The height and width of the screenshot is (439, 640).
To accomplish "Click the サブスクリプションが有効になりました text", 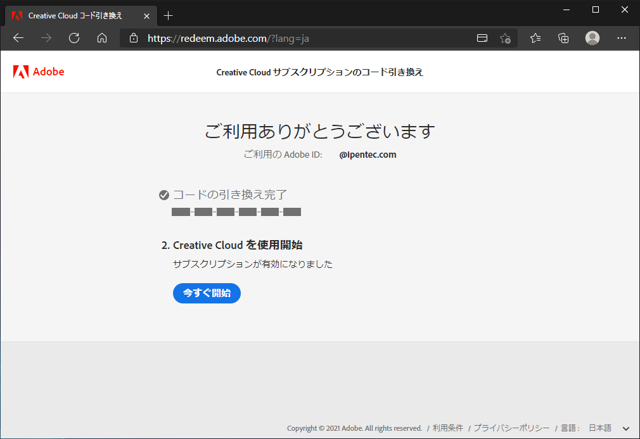I will (253, 264).
